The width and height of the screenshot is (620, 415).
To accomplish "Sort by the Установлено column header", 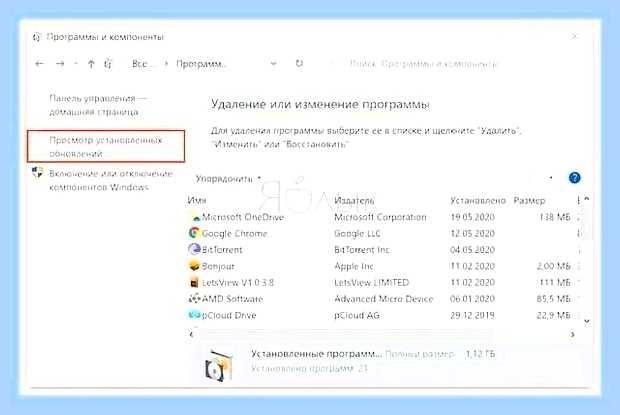I will click(x=478, y=200).
